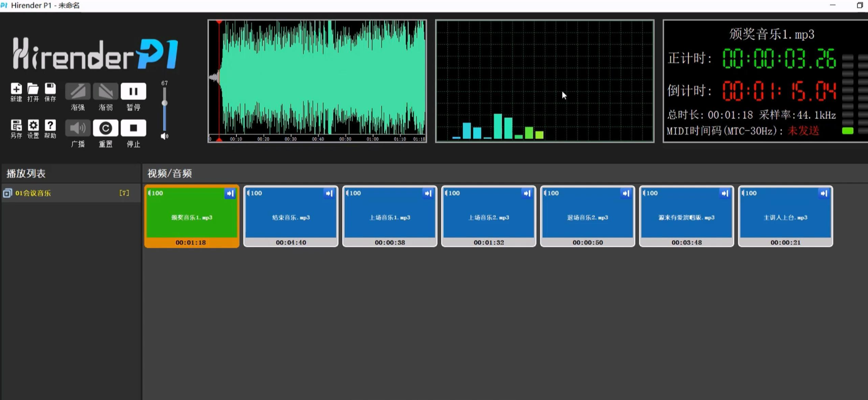Click volume 100 indicator on 结束音乐.mp3 tile
Screen dimensions: 868x400
[255, 193]
